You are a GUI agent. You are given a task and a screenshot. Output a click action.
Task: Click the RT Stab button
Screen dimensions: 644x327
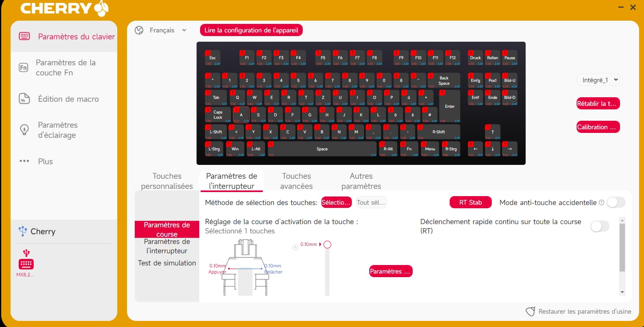click(x=471, y=202)
